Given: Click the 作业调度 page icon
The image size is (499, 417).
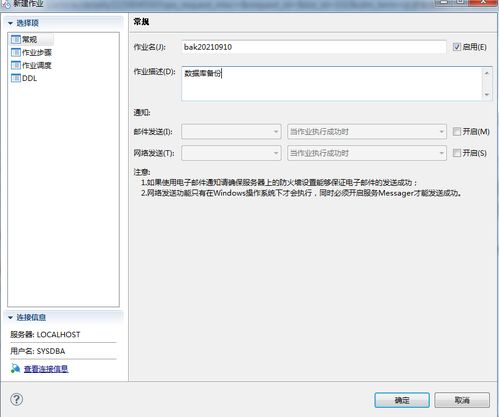Looking at the screenshot, I should (16, 65).
